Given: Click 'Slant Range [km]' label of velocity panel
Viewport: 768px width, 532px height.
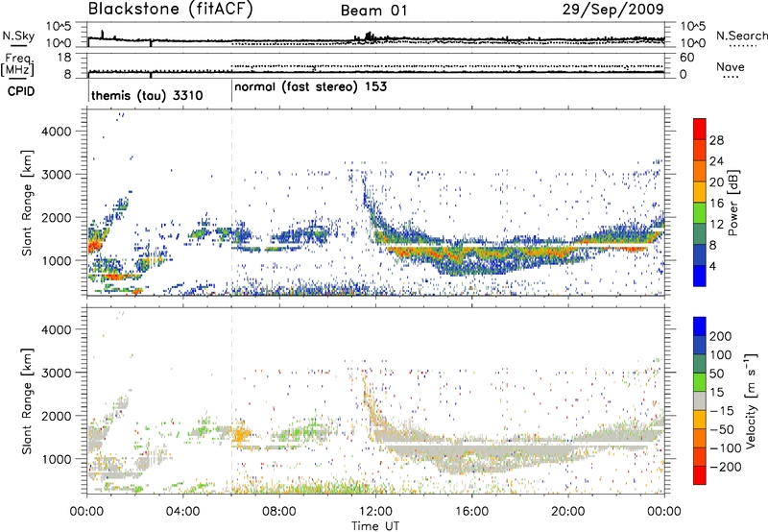Looking at the screenshot, I should tap(27, 401).
